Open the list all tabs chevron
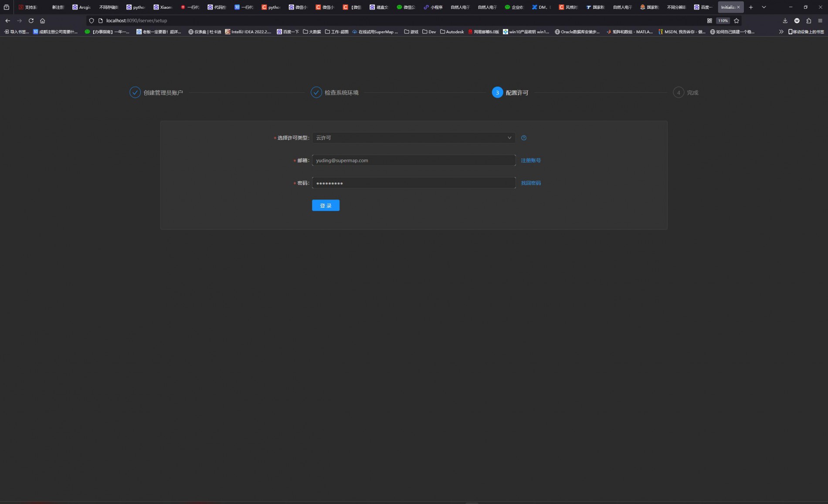 point(764,7)
